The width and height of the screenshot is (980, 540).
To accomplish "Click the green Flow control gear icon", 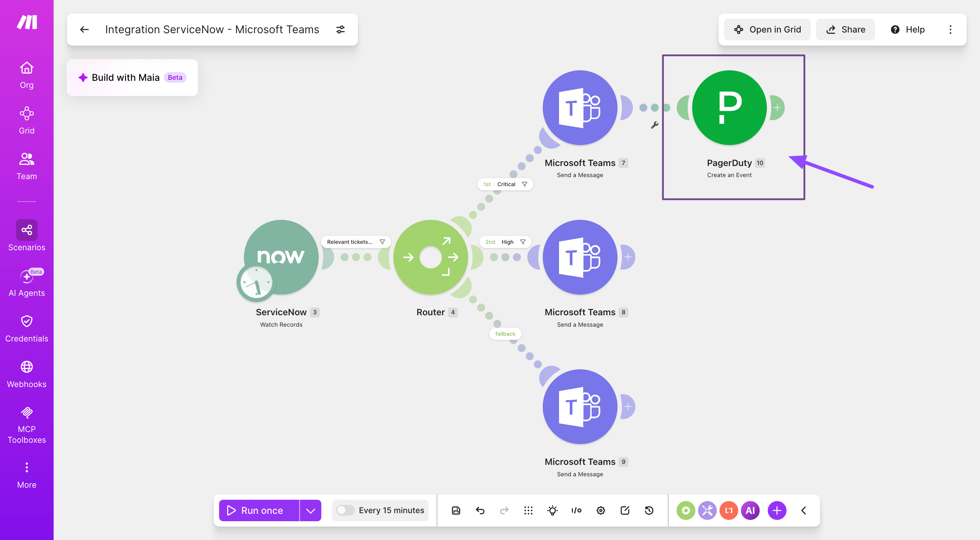I will pyautogui.click(x=686, y=510).
